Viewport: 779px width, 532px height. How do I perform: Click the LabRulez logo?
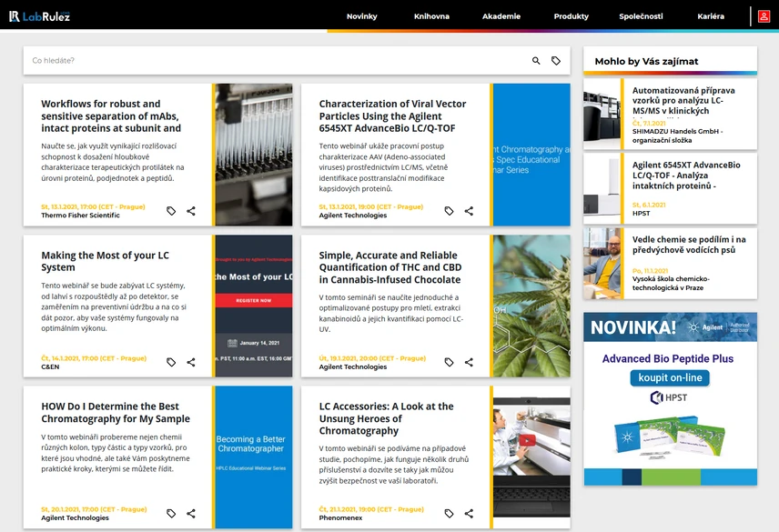click(40, 16)
